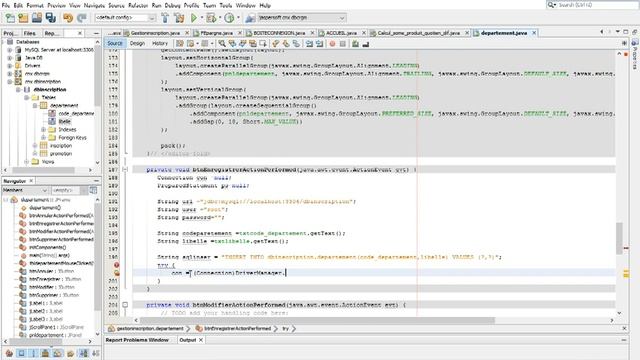Screen dimensions: 640x360
Task: Expand the inscription table node
Action: pyautogui.click(x=35, y=145)
